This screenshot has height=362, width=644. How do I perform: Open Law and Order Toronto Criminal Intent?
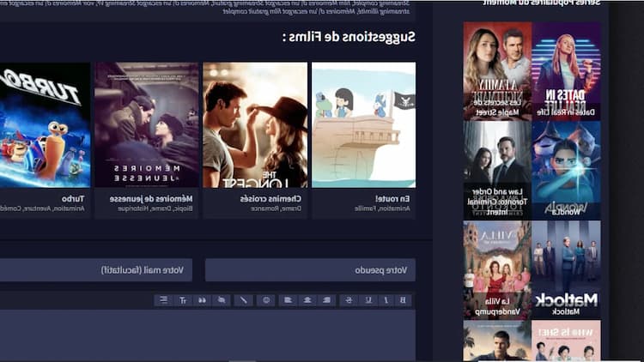pos(497,171)
